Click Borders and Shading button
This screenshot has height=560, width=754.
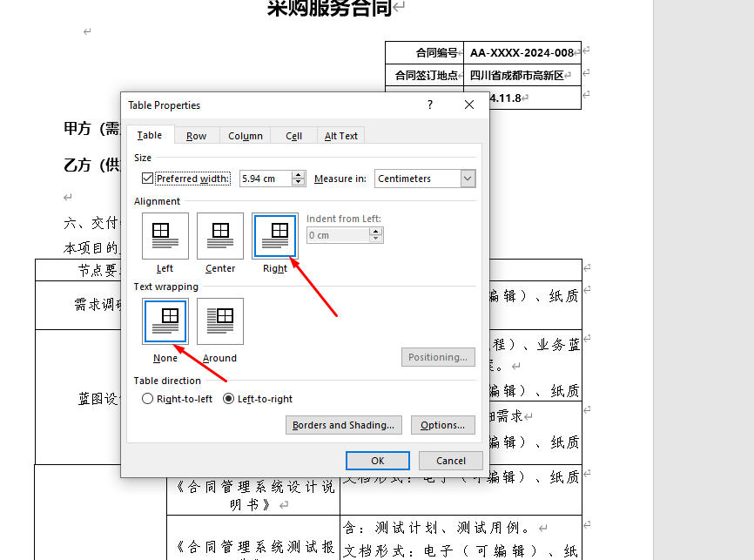point(343,425)
